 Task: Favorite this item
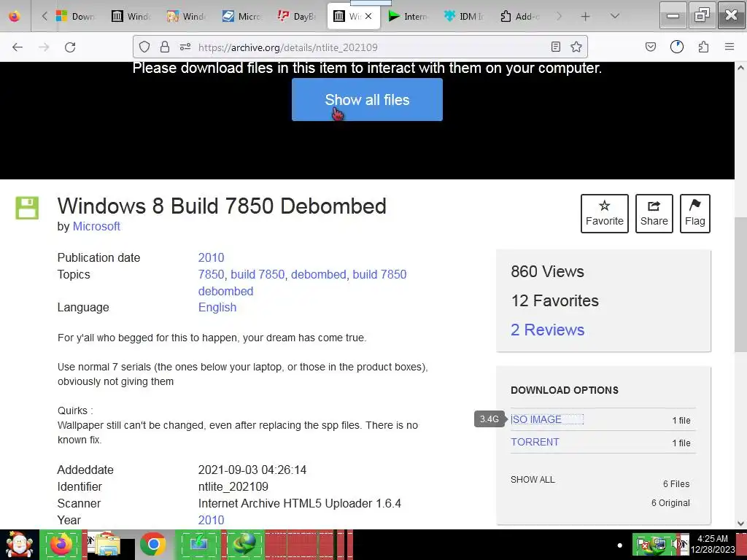pyautogui.click(x=605, y=214)
